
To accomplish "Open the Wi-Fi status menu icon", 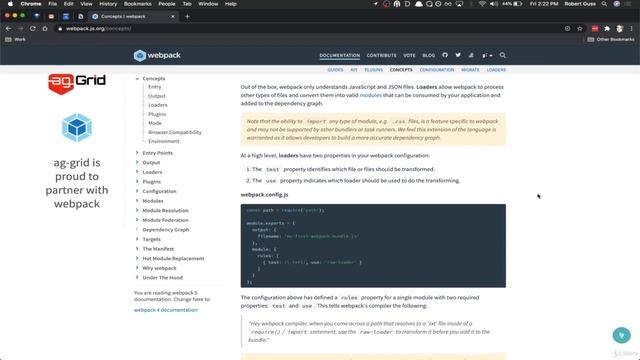I will 482,4.
